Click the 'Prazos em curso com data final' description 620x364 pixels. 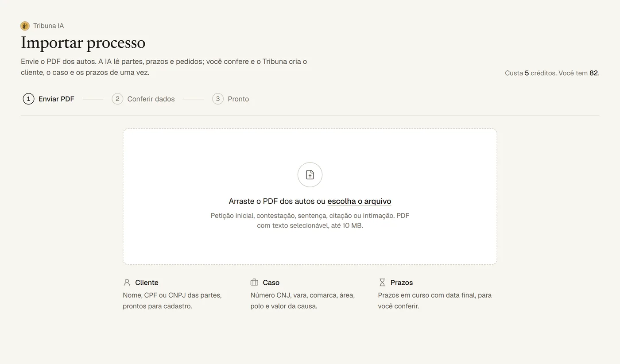click(x=435, y=301)
